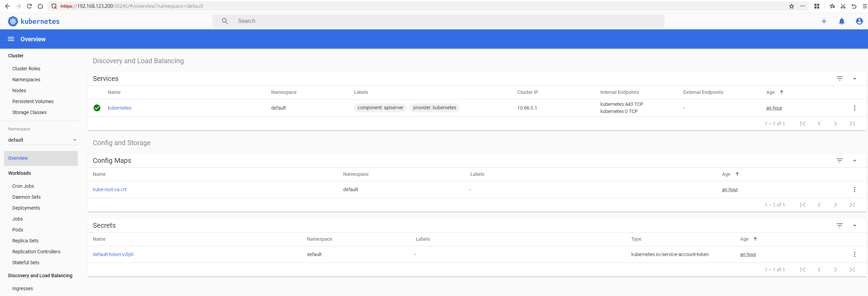Bookmark page with the star icon
Viewport: 868px width, 296px height.
pos(791,6)
